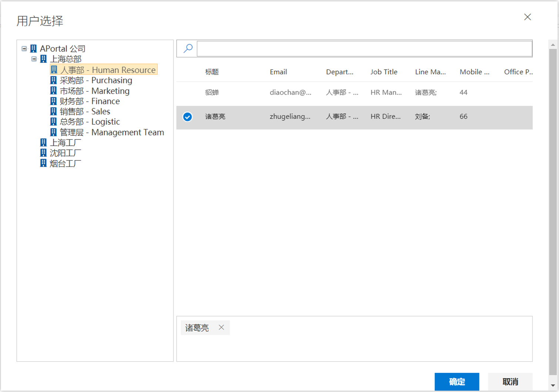
Task: Click the Email column header
Action: (278, 72)
